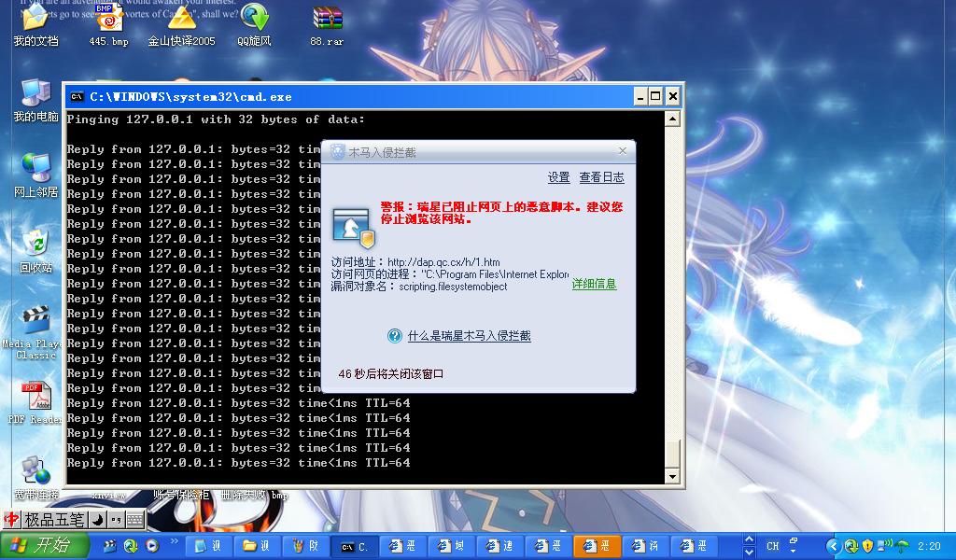This screenshot has width=956, height=560.
Task: Expand the quick launch overflow chevron
Action: (x=174, y=541)
